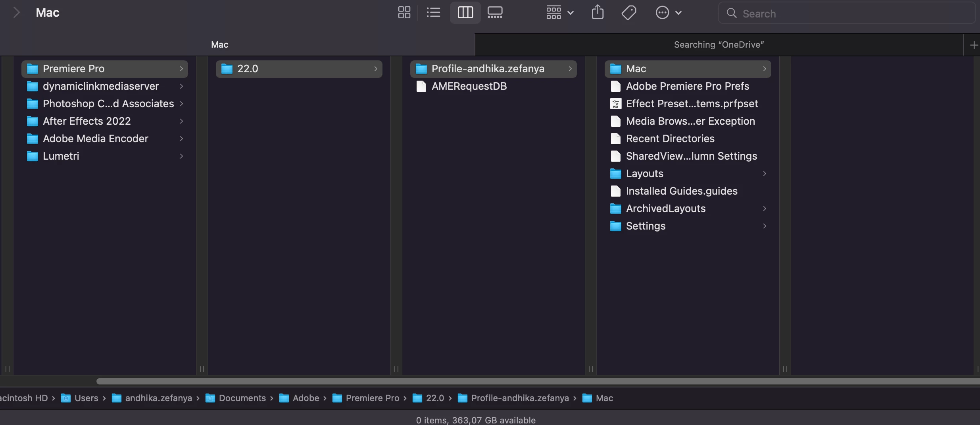The image size is (980, 425).
Task: Select the Adobe Media Encoder folder
Action: point(105,139)
